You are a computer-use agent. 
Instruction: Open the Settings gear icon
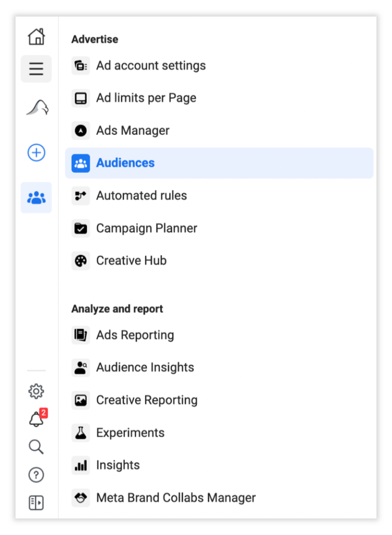tap(36, 391)
